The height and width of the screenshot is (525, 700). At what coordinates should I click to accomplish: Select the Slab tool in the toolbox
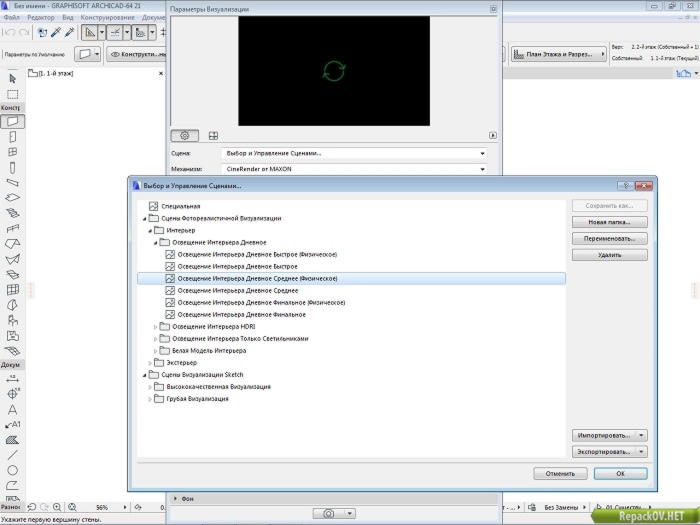12,198
